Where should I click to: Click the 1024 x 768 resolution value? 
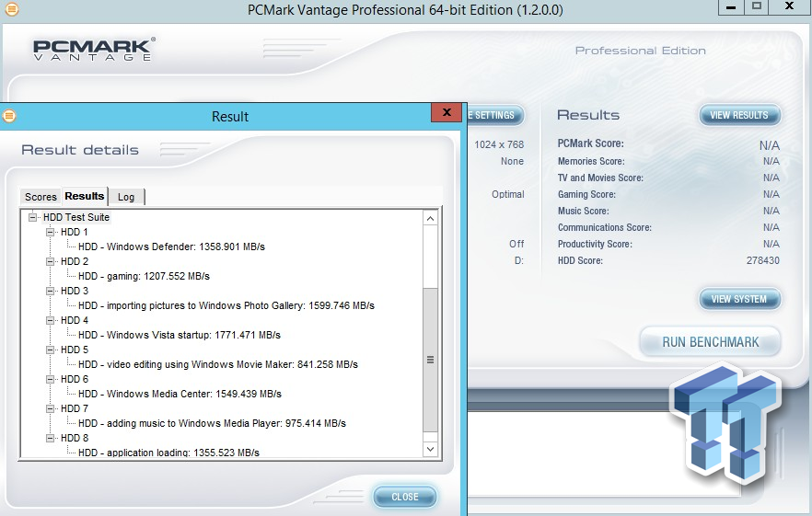pyautogui.click(x=499, y=145)
